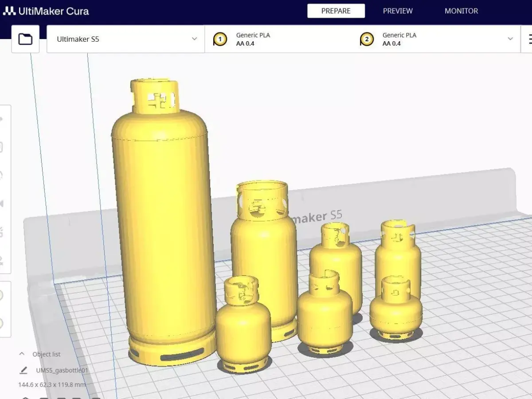Switch to the MONITOR tab

461,11
